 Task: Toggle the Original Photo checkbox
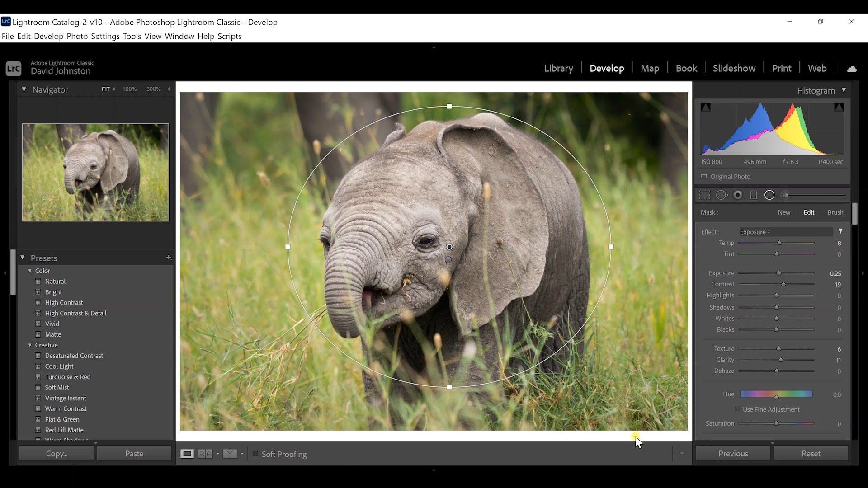(x=704, y=177)
